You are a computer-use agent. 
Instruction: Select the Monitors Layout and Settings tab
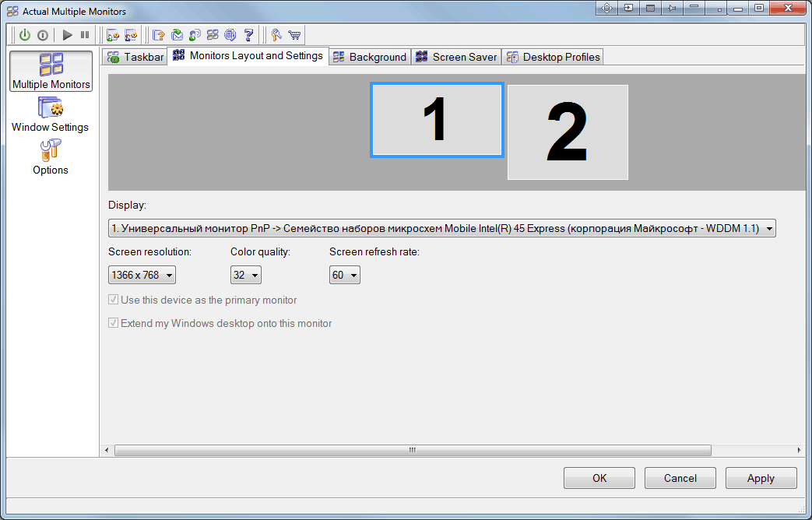[248, 55]
